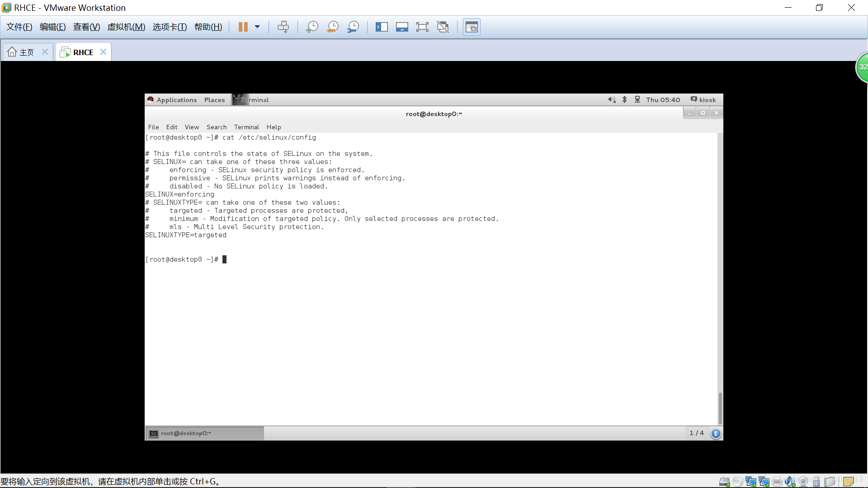Enter VMware full screen mode
Screen dimensions: 868x488
422,27
